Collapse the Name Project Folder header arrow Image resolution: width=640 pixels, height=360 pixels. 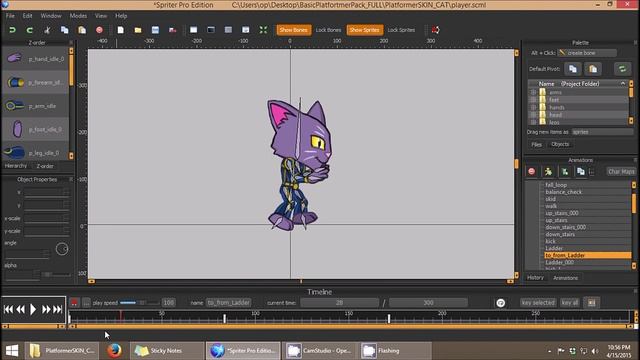click(623, 84)
